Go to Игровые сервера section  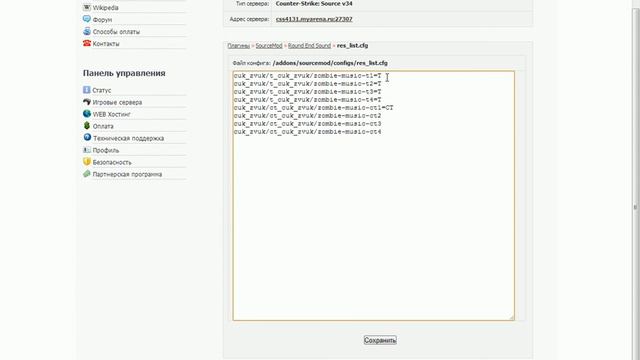(117, 102)
